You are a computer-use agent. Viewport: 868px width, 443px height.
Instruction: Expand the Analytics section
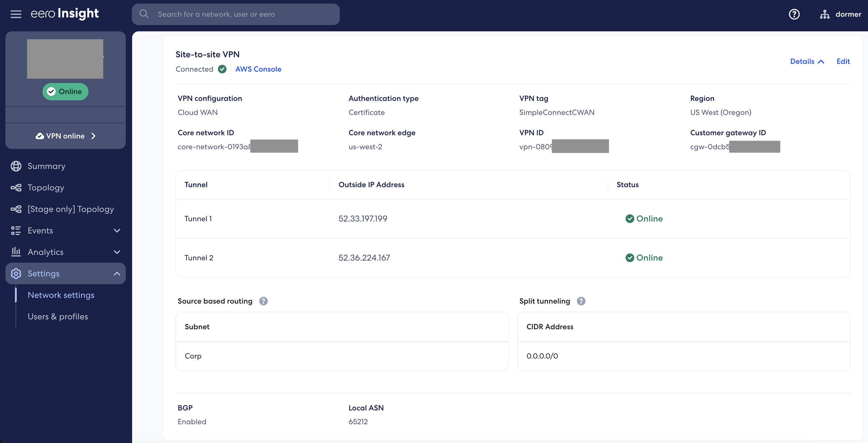117,252
